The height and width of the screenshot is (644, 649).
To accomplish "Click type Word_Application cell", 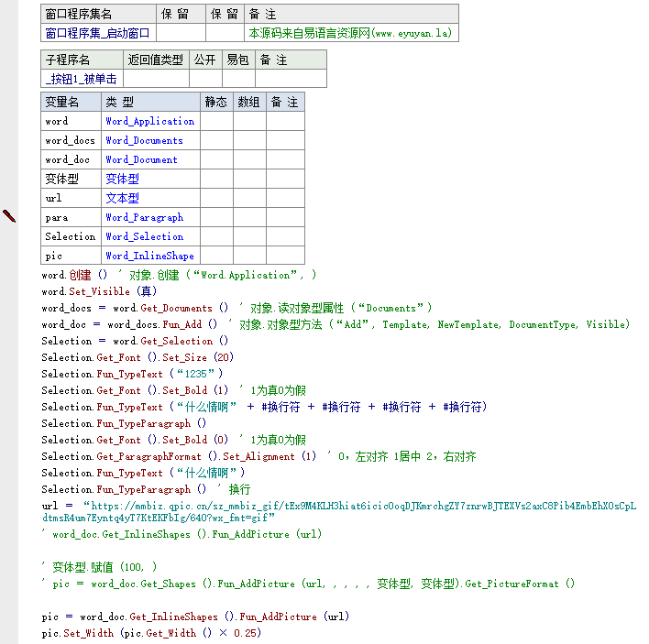I will pyautogui.click(x=150, y=121).
